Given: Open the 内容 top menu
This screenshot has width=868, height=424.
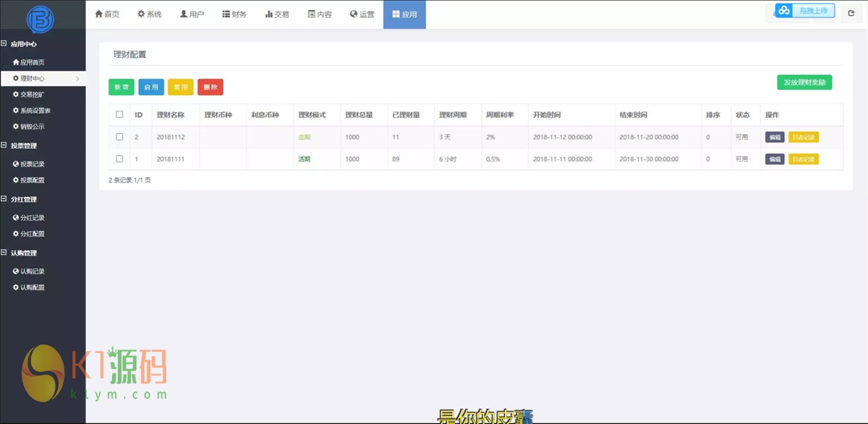Looking at the screenshot, I should pyautogui.click(x=320, y=14).
